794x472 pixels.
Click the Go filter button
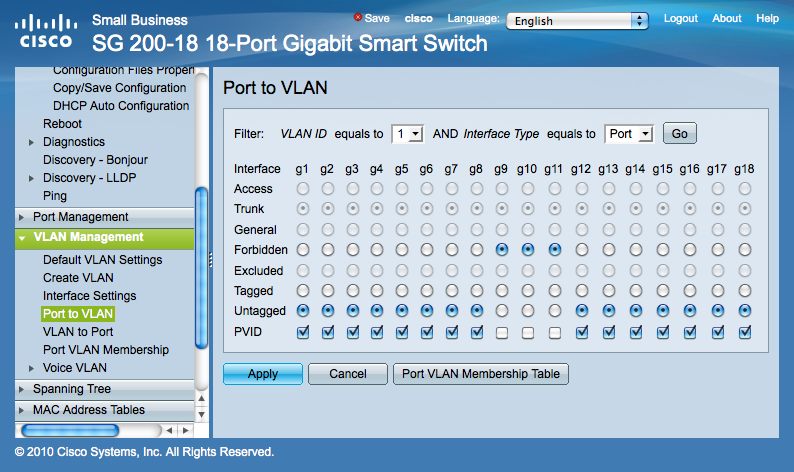680,134
